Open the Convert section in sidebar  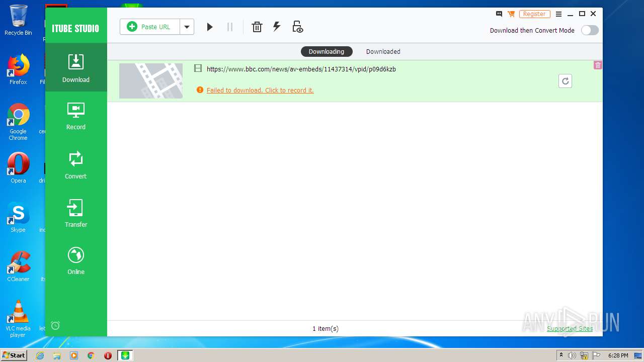pyautogui.click(x=76, y=165)
